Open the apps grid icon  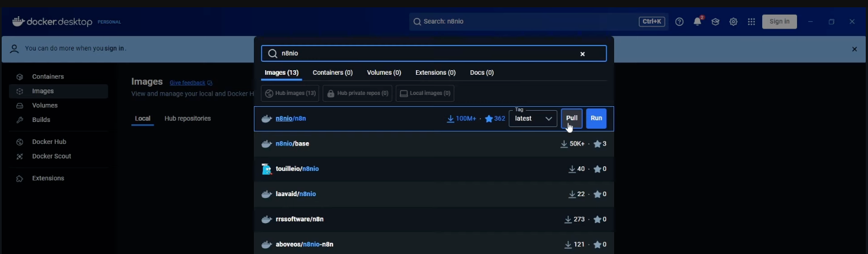[x=751, y=22]
